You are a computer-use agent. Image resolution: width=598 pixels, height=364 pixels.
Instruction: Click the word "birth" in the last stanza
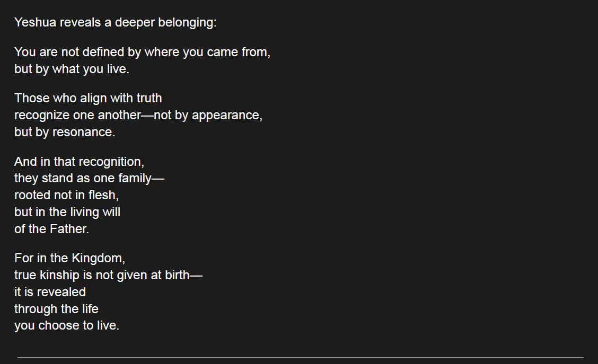point(176,276)
